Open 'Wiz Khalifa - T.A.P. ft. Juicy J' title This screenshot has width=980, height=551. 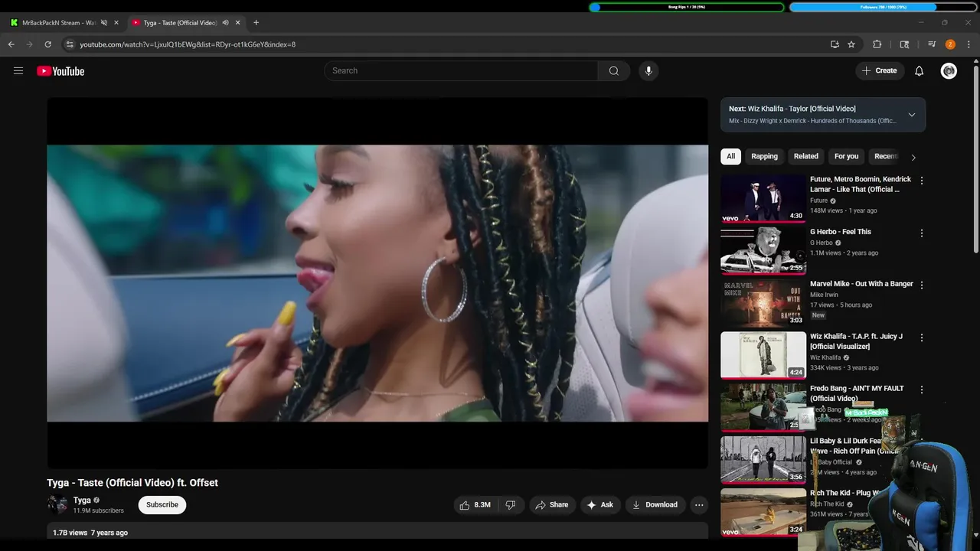tap(857, 341)
